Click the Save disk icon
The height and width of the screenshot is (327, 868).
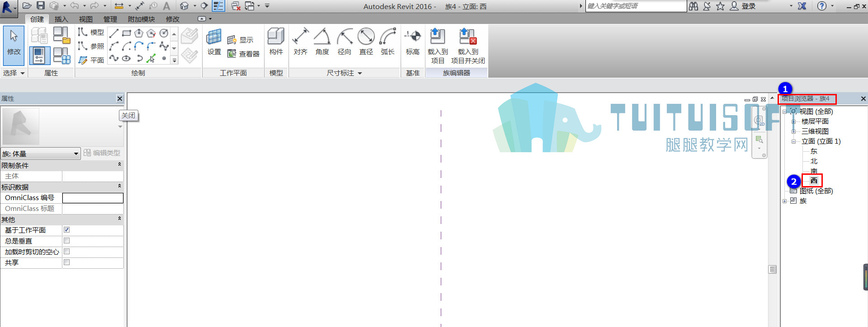[41, 6]
